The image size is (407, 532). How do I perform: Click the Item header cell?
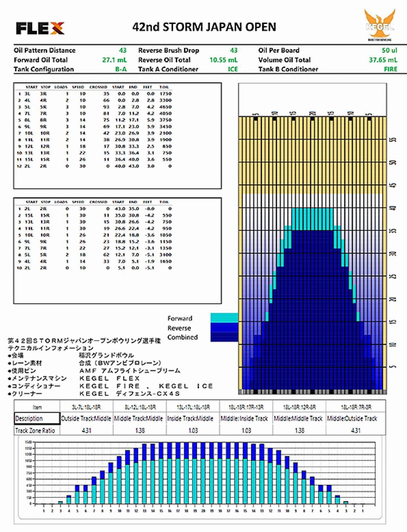point(37,407)
